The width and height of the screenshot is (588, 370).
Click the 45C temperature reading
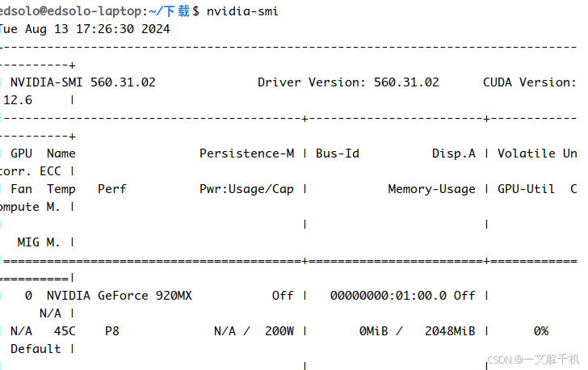click(65, 331)
